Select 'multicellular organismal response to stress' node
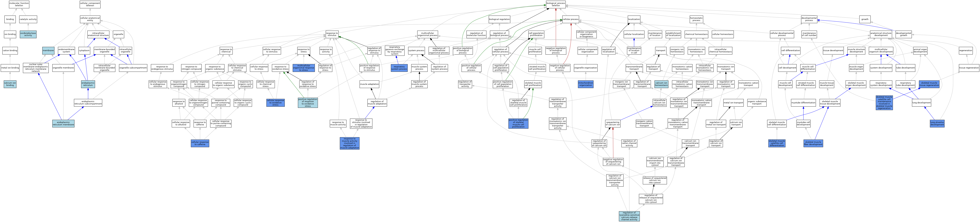 coord(304,68)
